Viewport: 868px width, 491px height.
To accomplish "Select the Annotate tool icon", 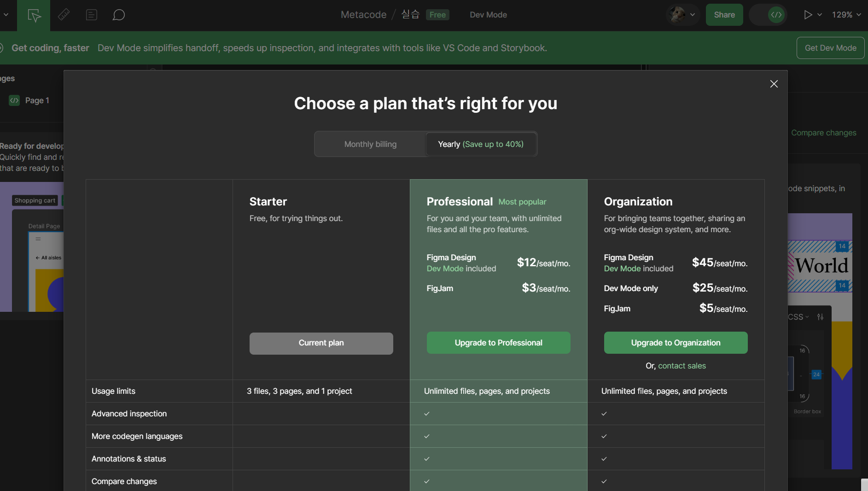I will pyautogui.click(x=91, y=15).
